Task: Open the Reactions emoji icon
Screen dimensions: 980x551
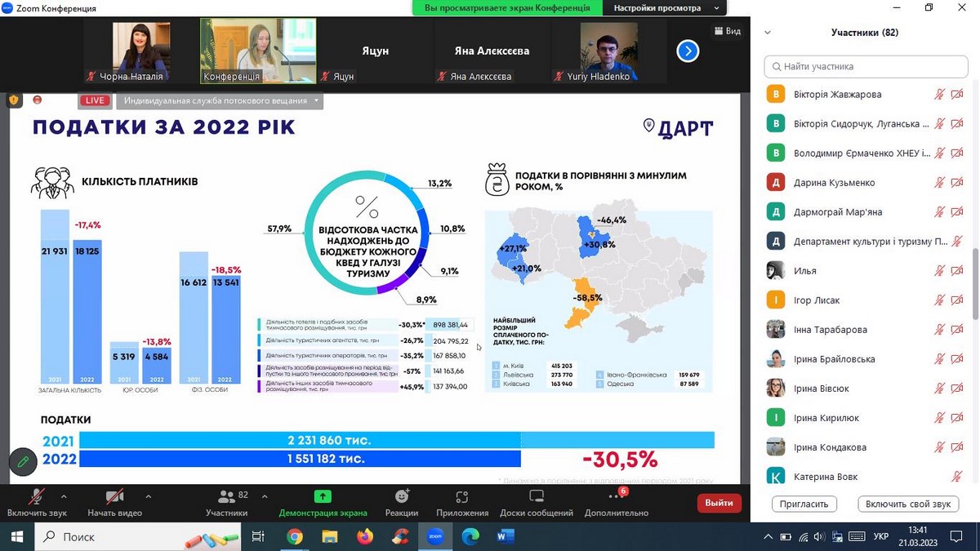Action: (x=401, y=496)
